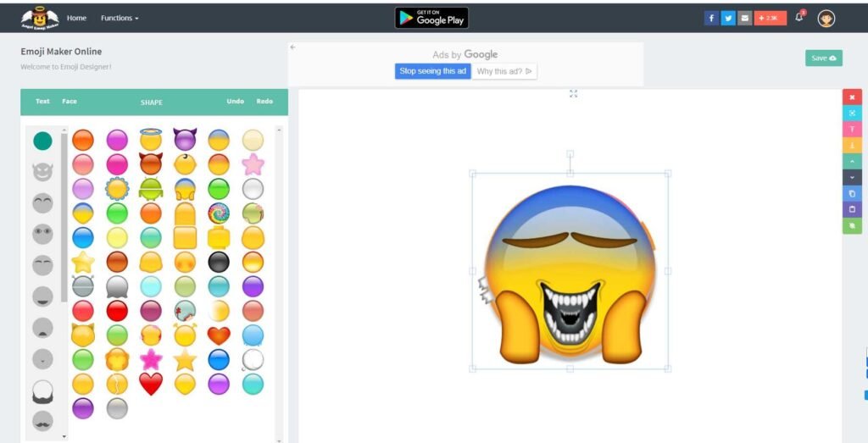Viewport: 868px width, 443px height.
Task: Toggle fullscreen canvas with the expand arrows
Action: point(573,94)
